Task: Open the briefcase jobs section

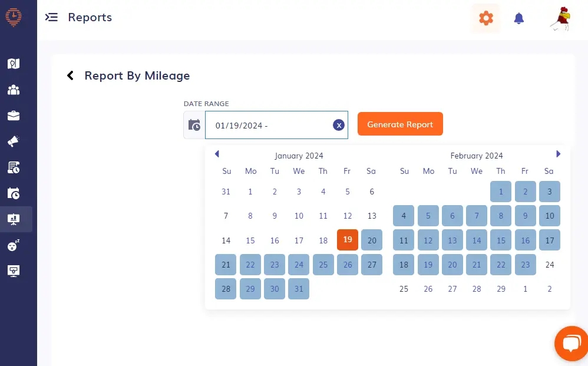Action: pyautogui.click(x=13, y=116)
